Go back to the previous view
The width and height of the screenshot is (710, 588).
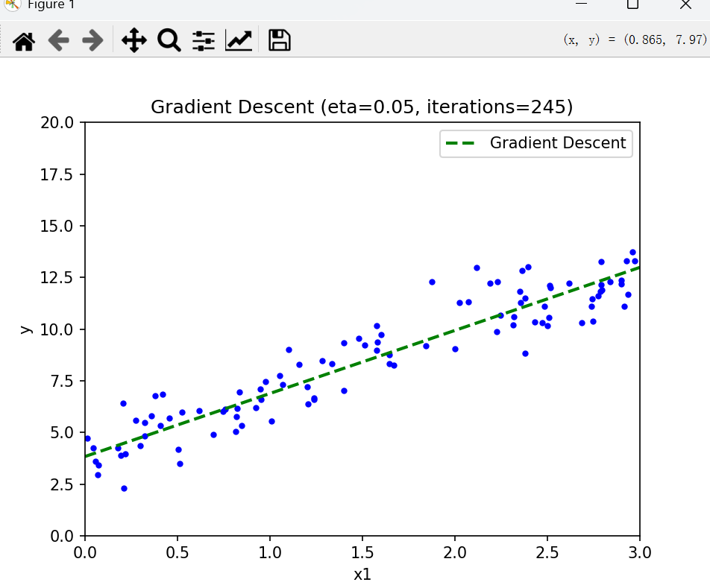tap(58, 41)
